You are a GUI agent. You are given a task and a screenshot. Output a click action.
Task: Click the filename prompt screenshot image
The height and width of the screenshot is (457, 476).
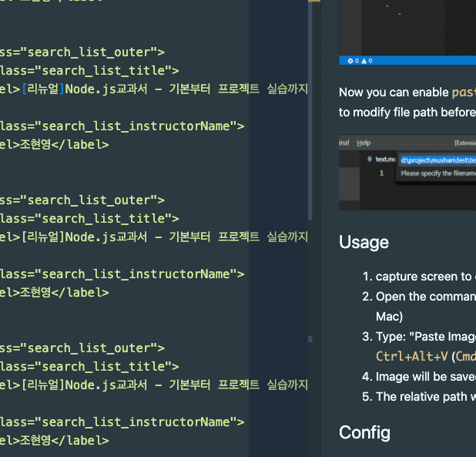[x=407, y=172]
